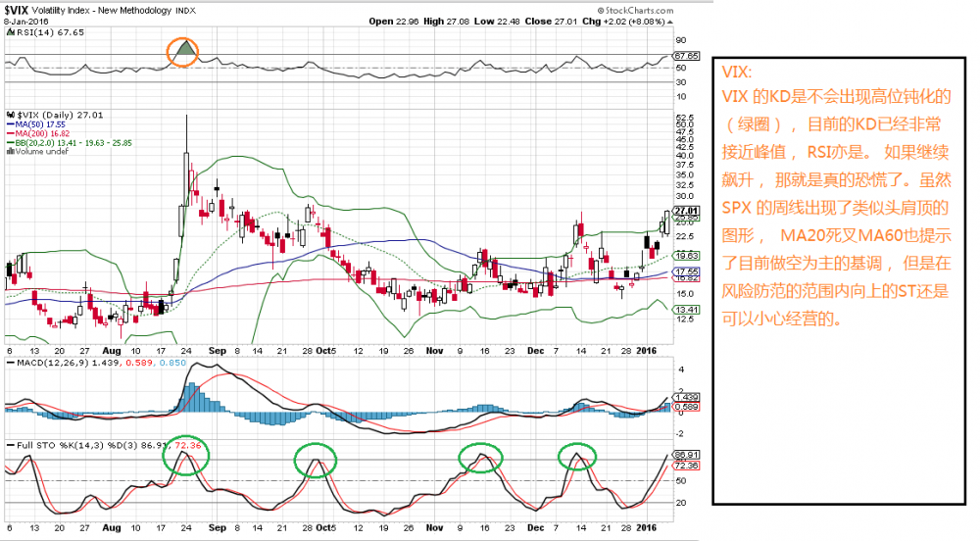The height and width of the screenshot is (541, 980).
Task: Click the 86.91 %K value tag on stochastic panel
Action: point(687,456)
